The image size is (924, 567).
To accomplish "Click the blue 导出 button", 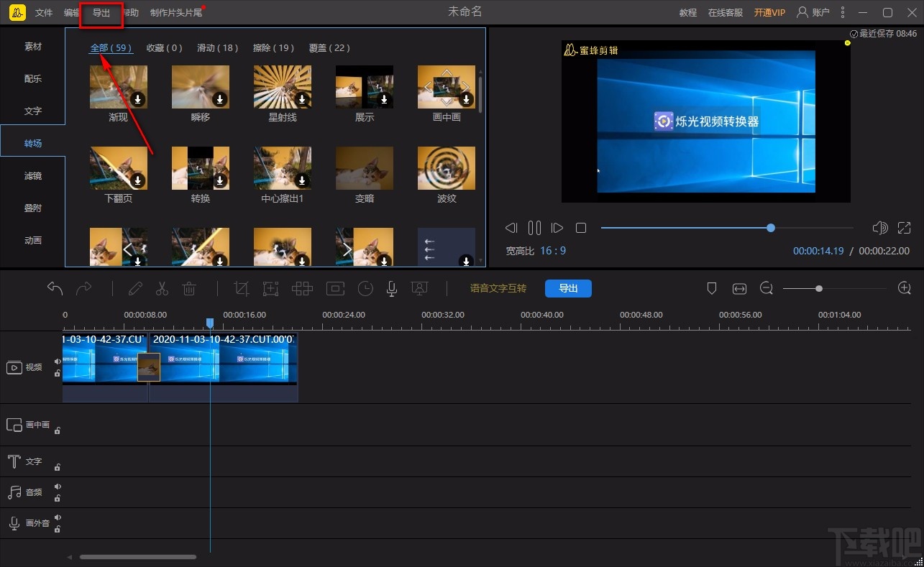I will tap(568, 288).
